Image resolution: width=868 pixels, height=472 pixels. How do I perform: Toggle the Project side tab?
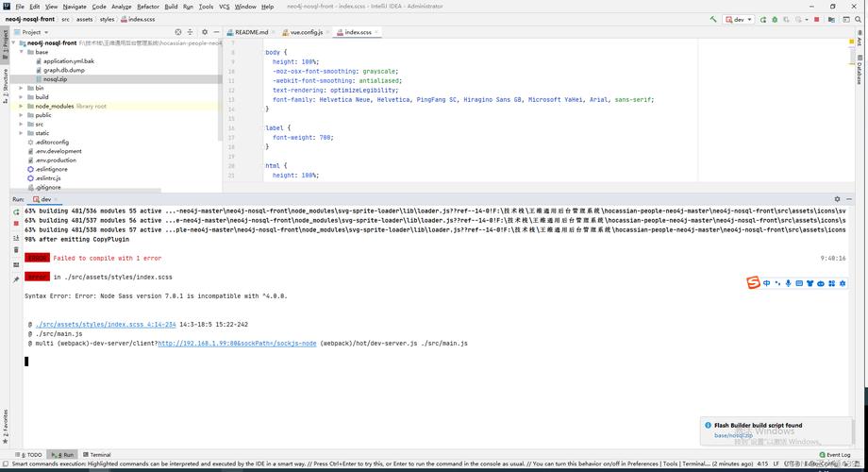pos(5,43)
